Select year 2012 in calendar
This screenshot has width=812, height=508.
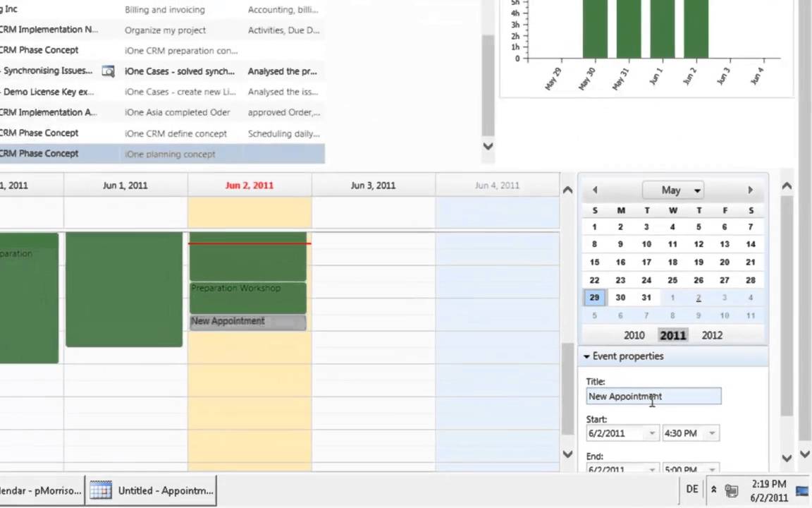(712, 335)
